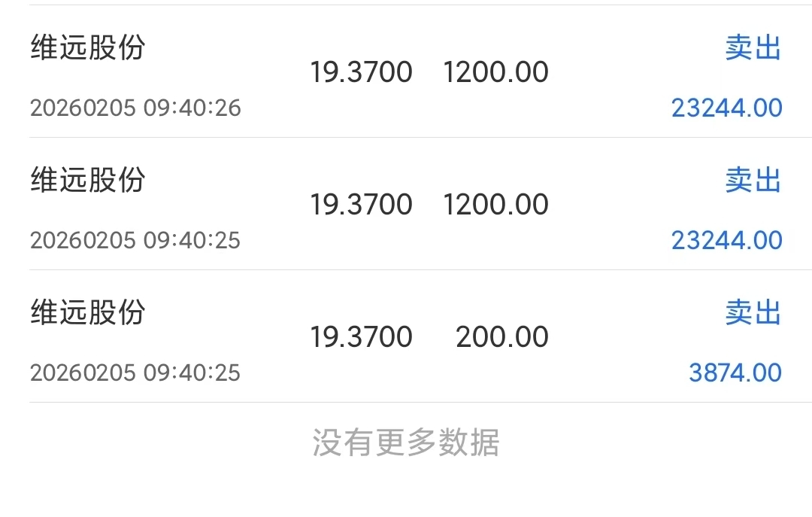Tap 维远股份 name in the middle record
The image size is (812, 517).
(x=87, y=181)
